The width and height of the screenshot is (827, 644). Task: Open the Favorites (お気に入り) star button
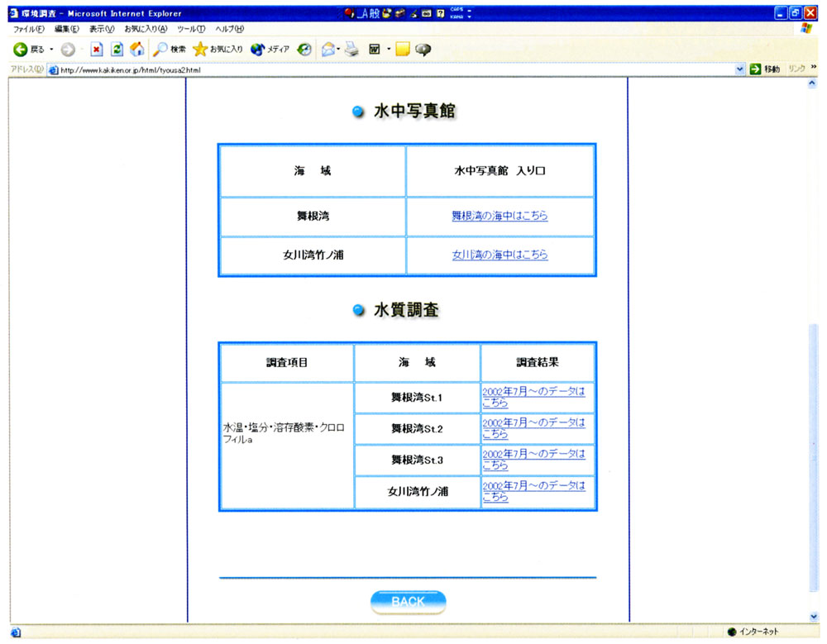[x=218, y=50]
